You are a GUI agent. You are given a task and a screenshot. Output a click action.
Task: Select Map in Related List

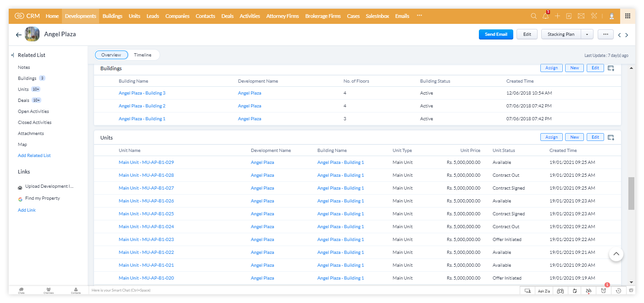coord(22,145)
